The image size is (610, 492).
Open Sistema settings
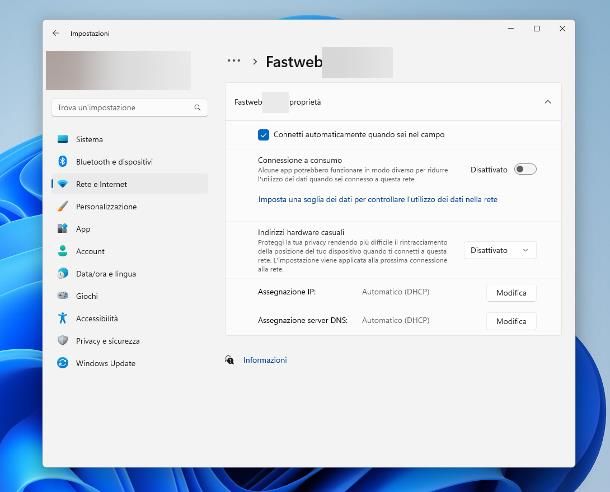tap(130, 139)
